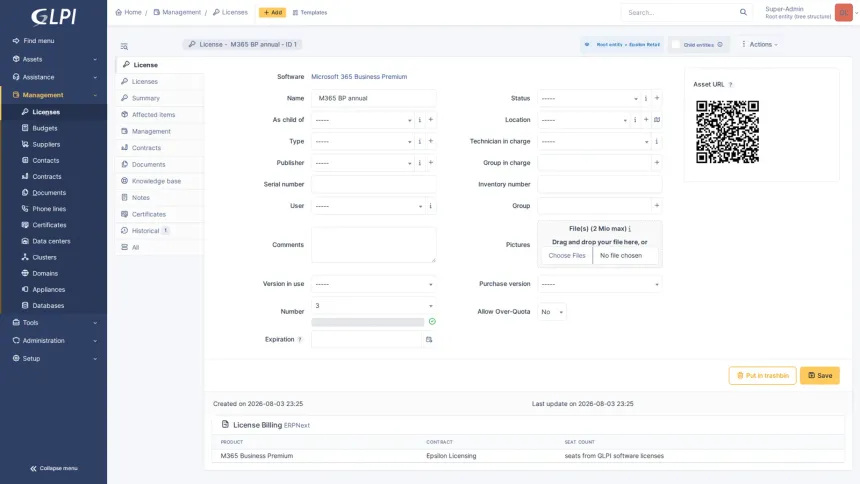Click the Expiration help icon
This screenshot has height=484, width=860.
point(300,340)
